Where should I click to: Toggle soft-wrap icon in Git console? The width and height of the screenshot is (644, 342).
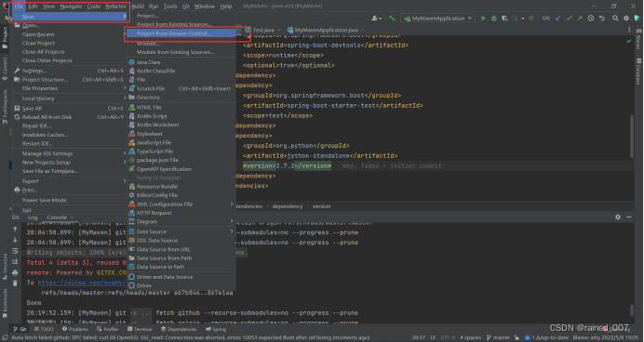15,251
